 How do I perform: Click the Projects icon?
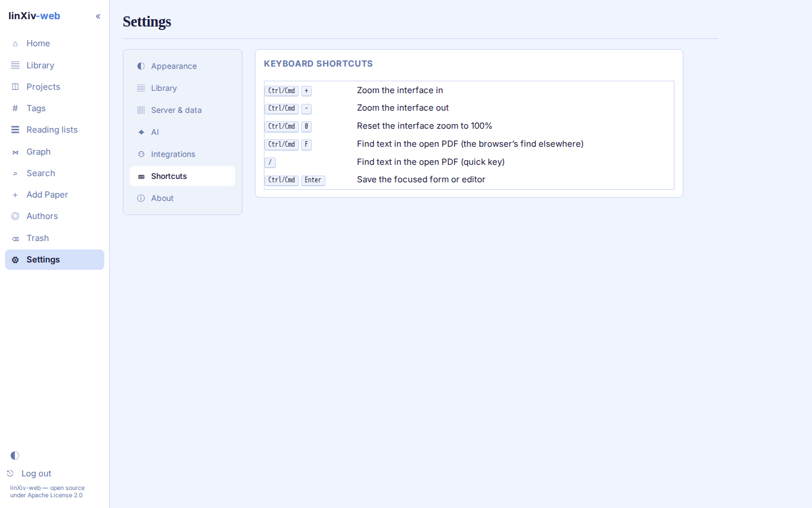coord(15,87)
